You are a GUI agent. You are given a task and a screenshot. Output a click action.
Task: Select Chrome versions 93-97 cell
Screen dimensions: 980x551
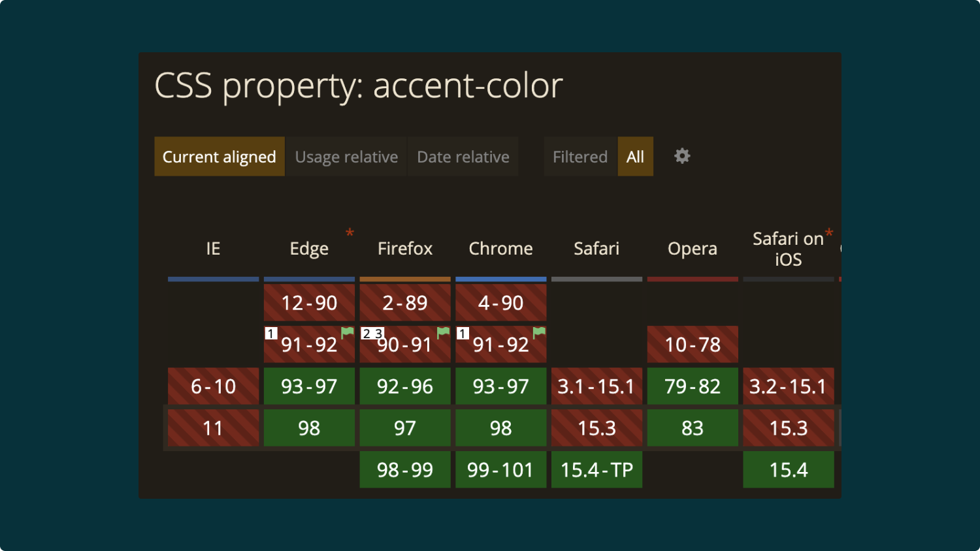coord(501,386)
